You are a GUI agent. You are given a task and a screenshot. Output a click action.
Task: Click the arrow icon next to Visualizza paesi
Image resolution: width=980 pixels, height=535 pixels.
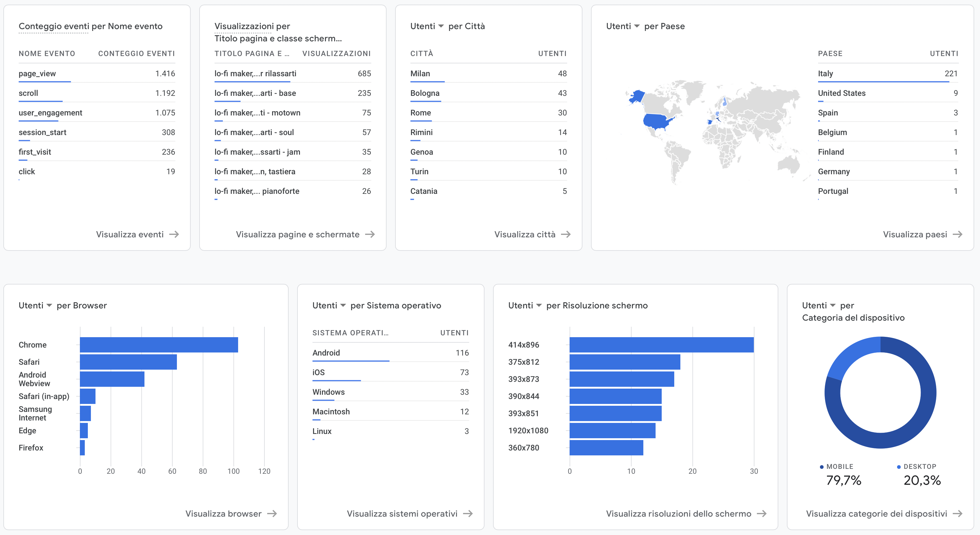[958, 234]
